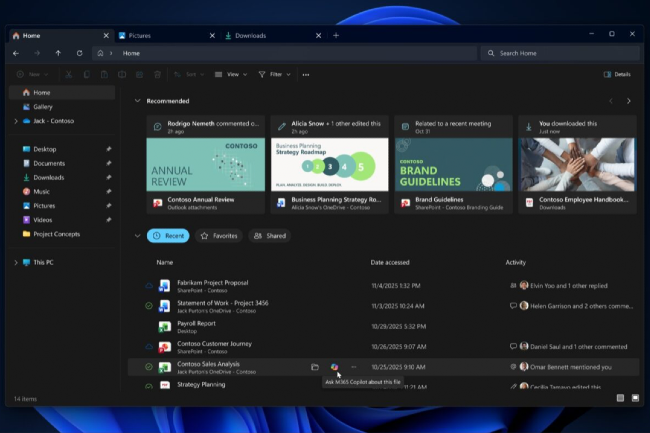Select the Favorites filter pill
The width and height of the screenshot is (650, 433).
(219, 236)
